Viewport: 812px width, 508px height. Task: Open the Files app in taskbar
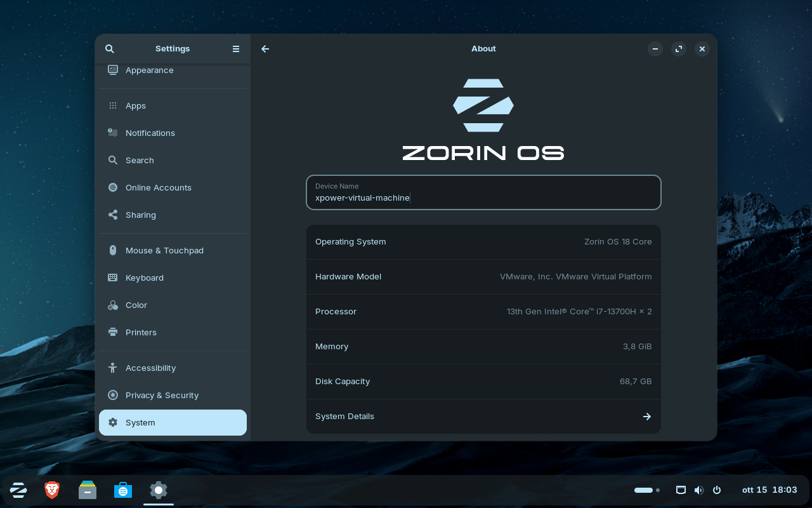point(88,490)
